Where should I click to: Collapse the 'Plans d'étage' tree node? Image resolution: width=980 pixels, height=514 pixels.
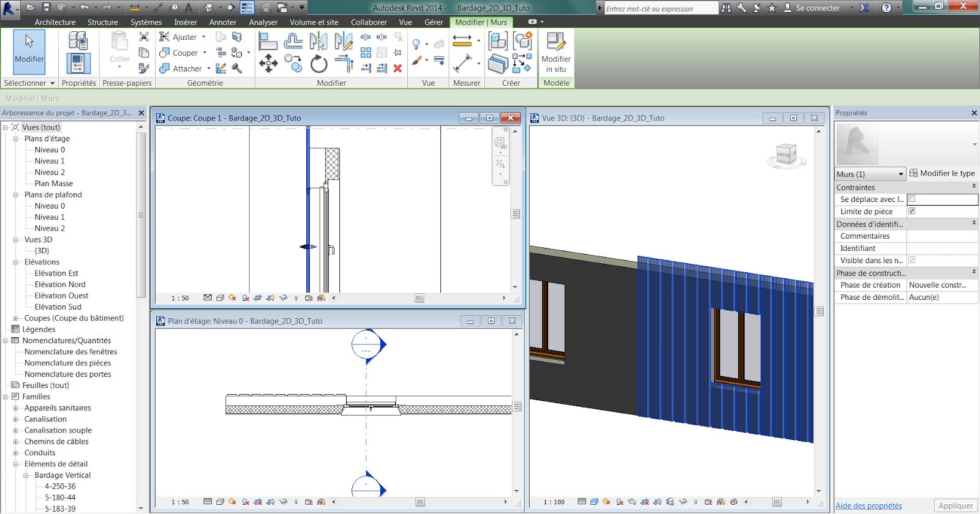click(16, 139)
